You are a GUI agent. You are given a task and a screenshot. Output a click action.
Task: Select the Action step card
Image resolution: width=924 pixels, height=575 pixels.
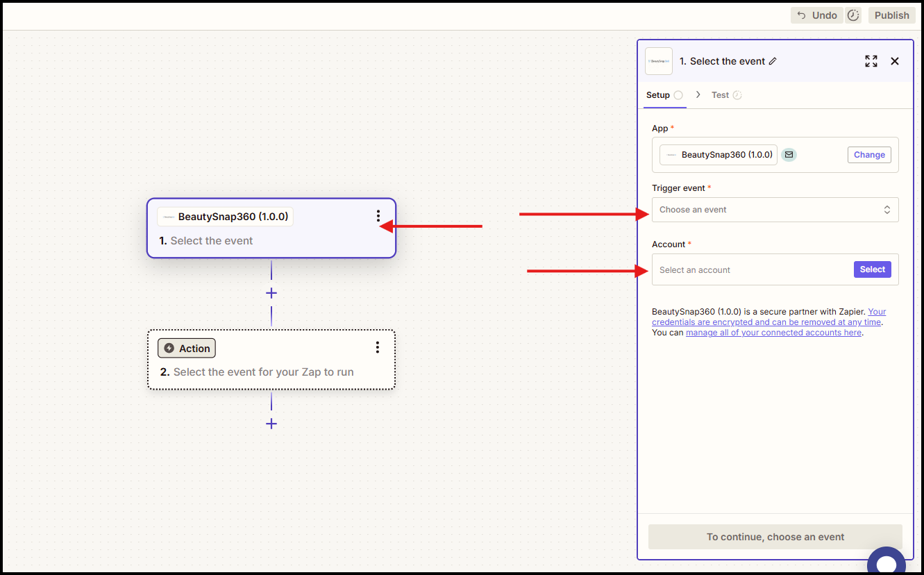click(271, 360)
